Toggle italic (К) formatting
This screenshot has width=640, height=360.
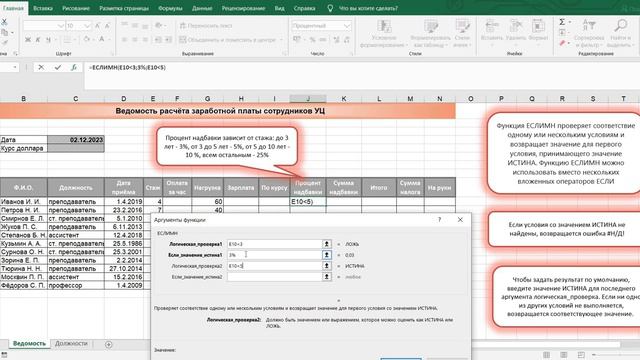click(38, 40)
